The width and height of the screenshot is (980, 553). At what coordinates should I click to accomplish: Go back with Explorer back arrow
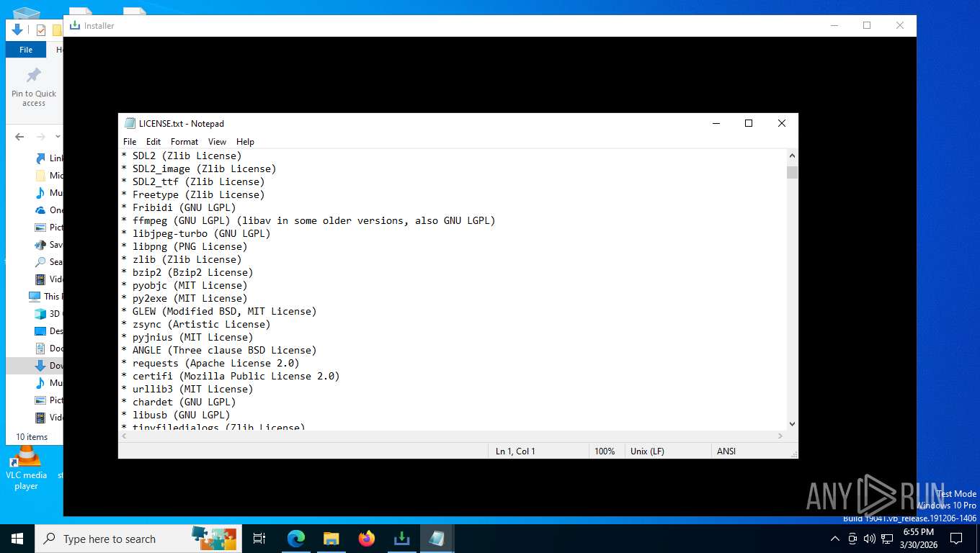pos(19,137)
